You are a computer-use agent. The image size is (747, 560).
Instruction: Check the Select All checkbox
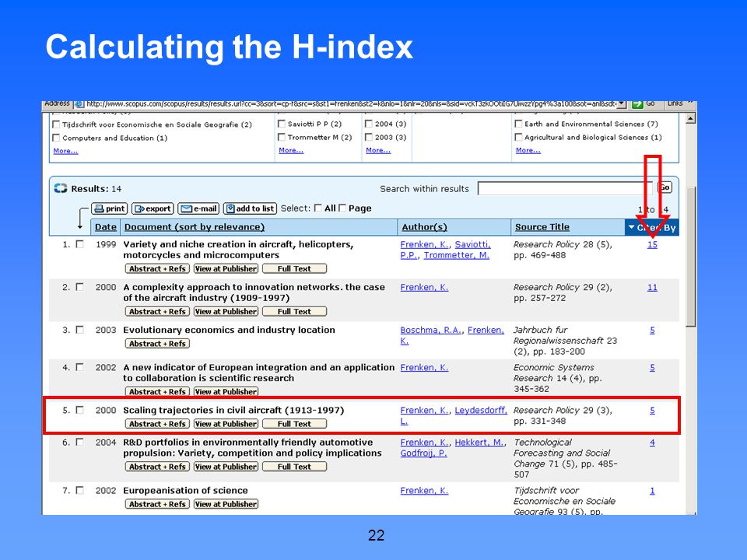pyautogui.click(x=317, y=208)
